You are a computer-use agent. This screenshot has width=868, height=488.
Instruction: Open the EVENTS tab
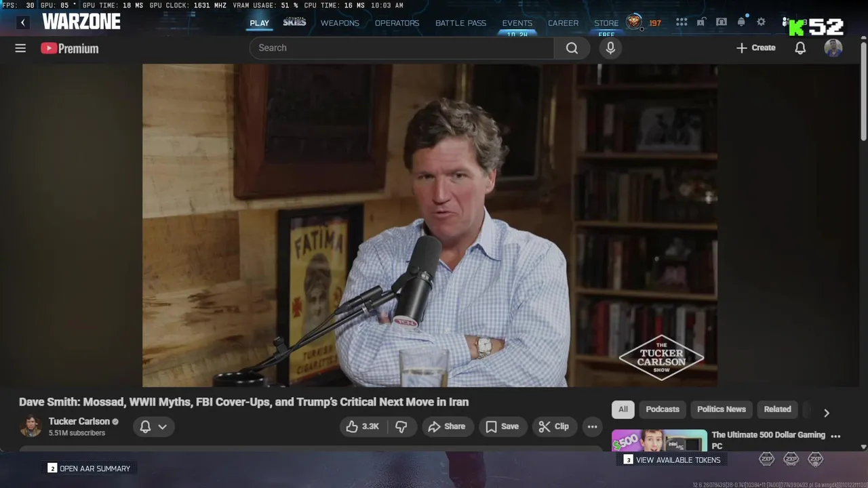pos(517,23)
